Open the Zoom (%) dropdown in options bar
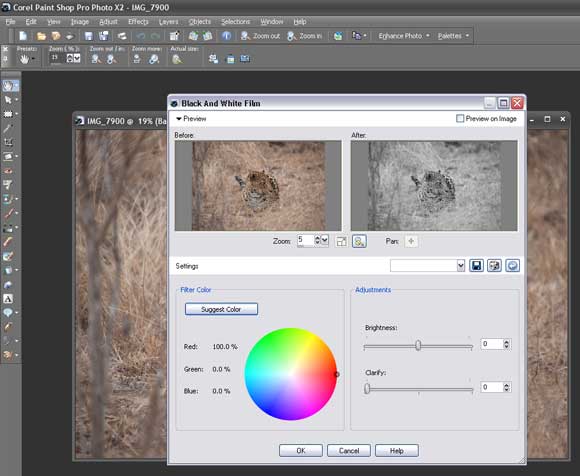580x476 pixels. (x=77, y=58)
